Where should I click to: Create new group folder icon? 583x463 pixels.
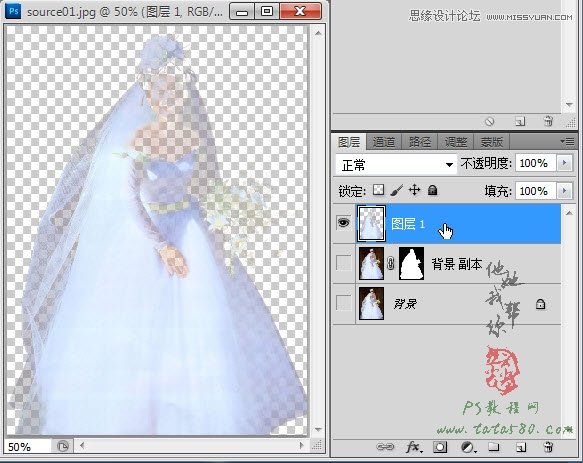(x=494, y=446)
